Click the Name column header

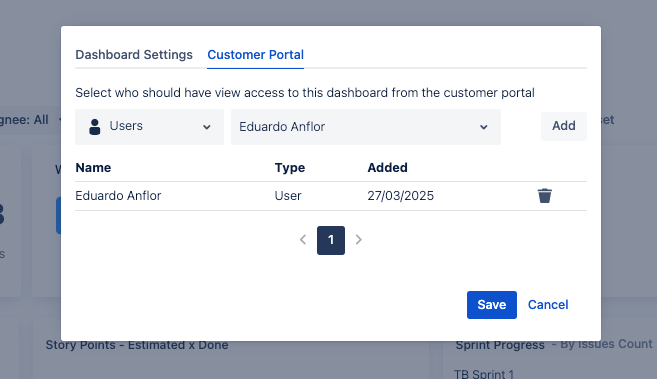(x=93, y=168)
